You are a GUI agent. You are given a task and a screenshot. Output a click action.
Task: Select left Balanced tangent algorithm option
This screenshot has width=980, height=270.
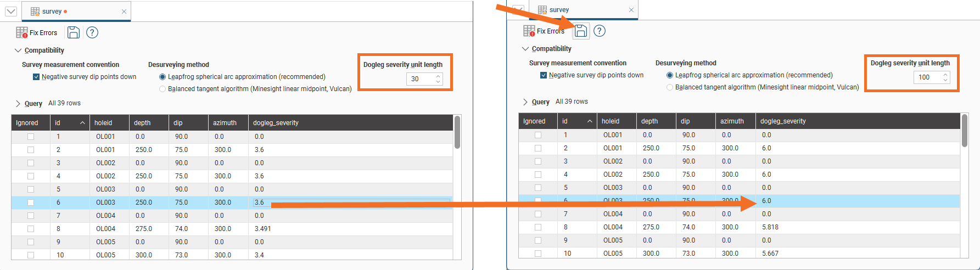tap(163, 89)
